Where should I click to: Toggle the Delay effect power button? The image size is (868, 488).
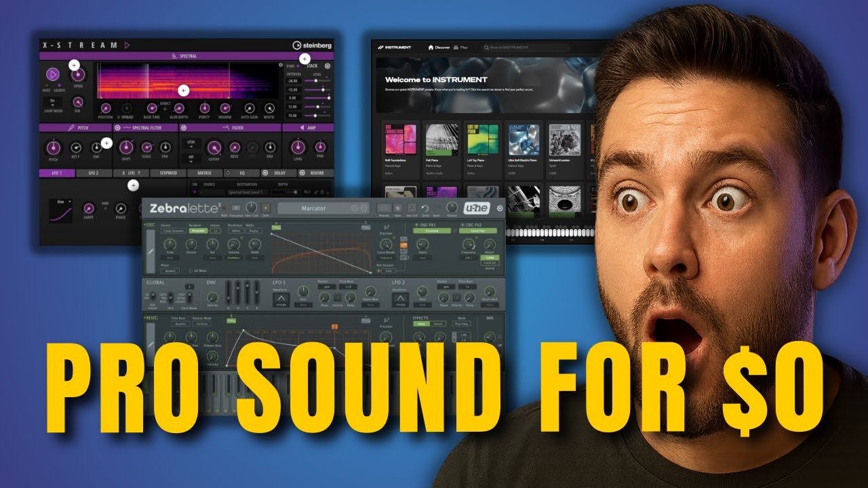coord(265,173)
